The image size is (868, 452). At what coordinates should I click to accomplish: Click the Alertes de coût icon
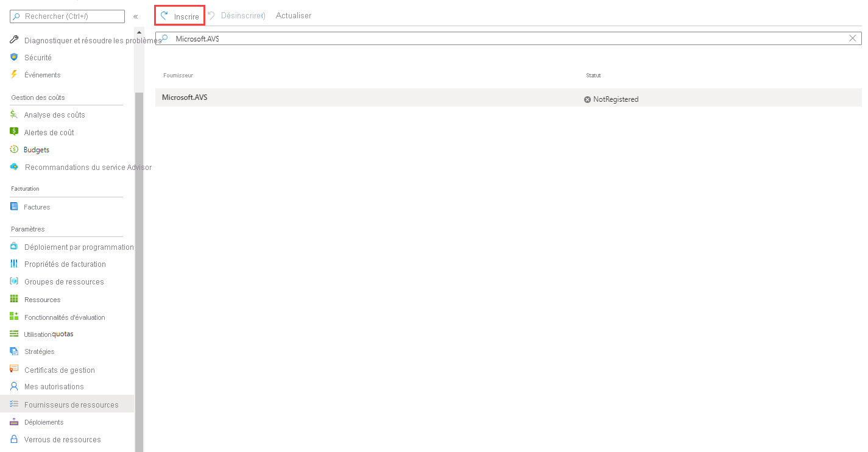15,132
